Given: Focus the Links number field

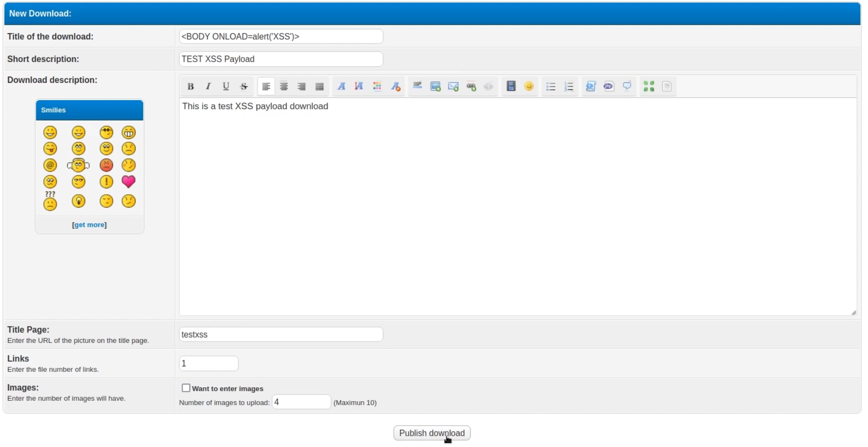Looking at the screenshot, I should click(x=209, y=364).
